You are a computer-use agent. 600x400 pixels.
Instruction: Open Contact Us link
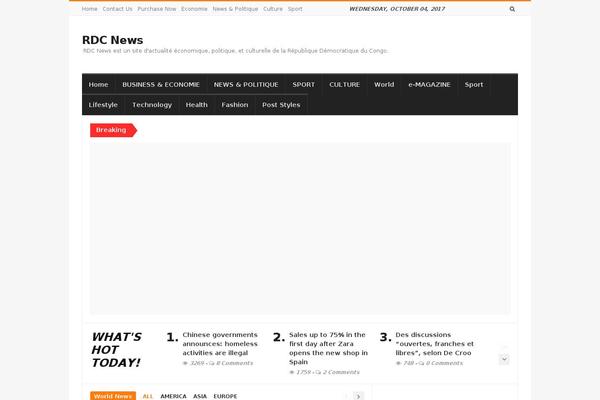click(117, 9)
